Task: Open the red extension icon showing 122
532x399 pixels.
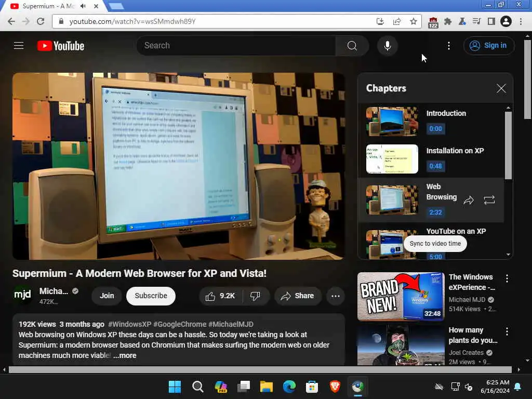Action: coord(433,22)
